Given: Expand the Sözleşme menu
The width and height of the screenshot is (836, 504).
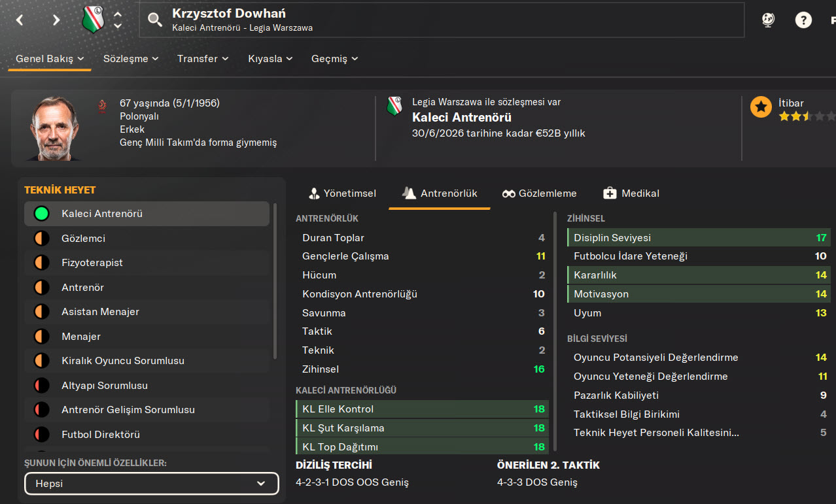Looking at the screenshot, I should [131, 59].
